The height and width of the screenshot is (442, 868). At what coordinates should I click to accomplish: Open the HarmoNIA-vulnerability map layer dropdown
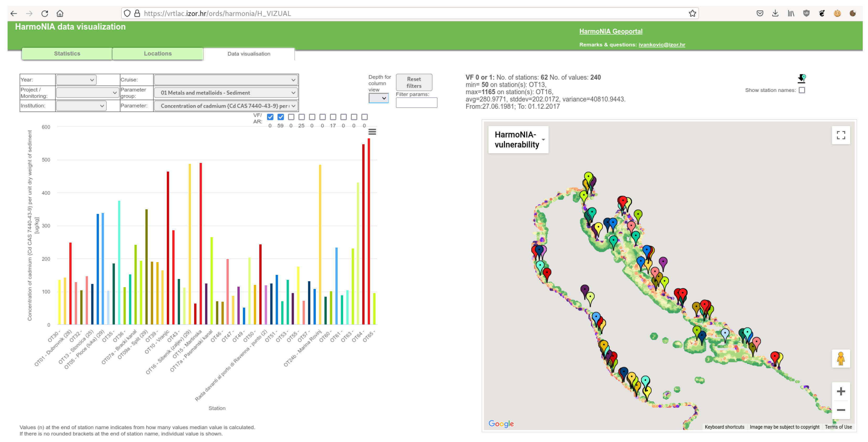pyautogui.click(x=518, y=140)
